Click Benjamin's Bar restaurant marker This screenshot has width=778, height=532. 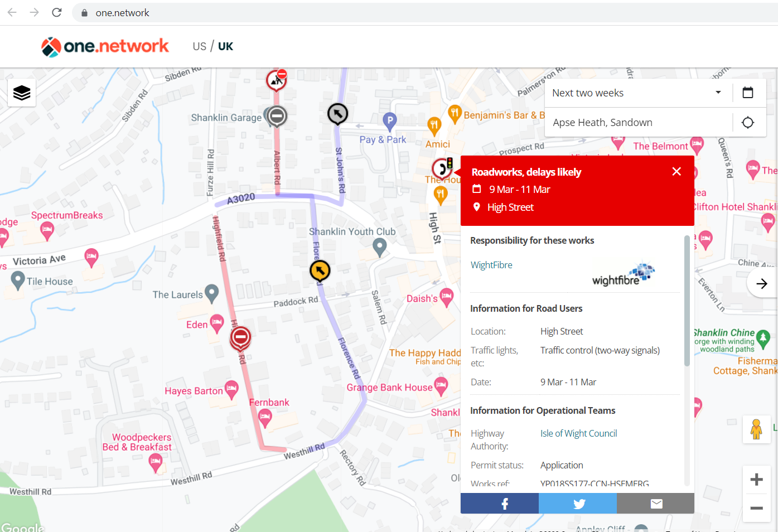[455, 114]
